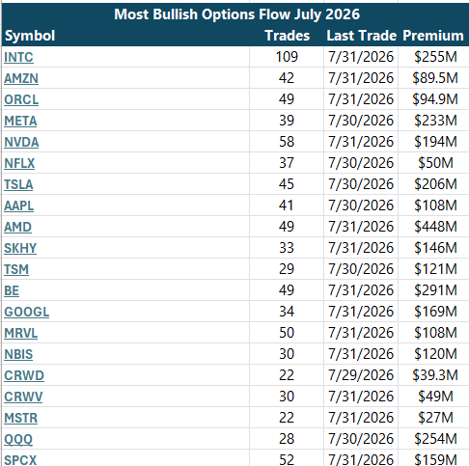The height and width of the screenshot is (466, 469).
Task: Click the 7/29/2026 last trade cell
Action: click(361, 375)
